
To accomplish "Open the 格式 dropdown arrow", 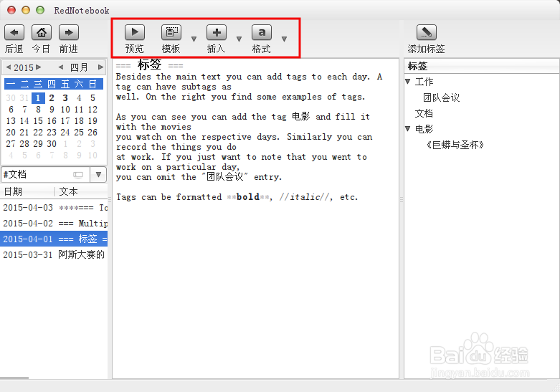I will point(284,39).
